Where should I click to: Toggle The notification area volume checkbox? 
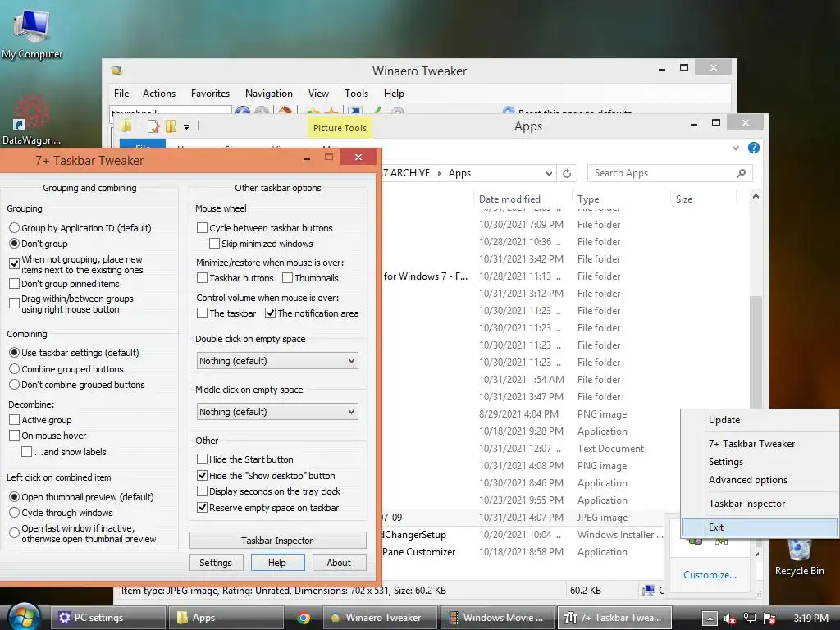[x=271, y=313]
